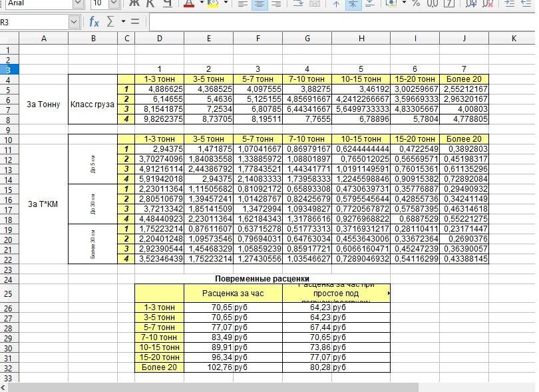Select the cell "За Т*КМ"

[x=44, y=204]
